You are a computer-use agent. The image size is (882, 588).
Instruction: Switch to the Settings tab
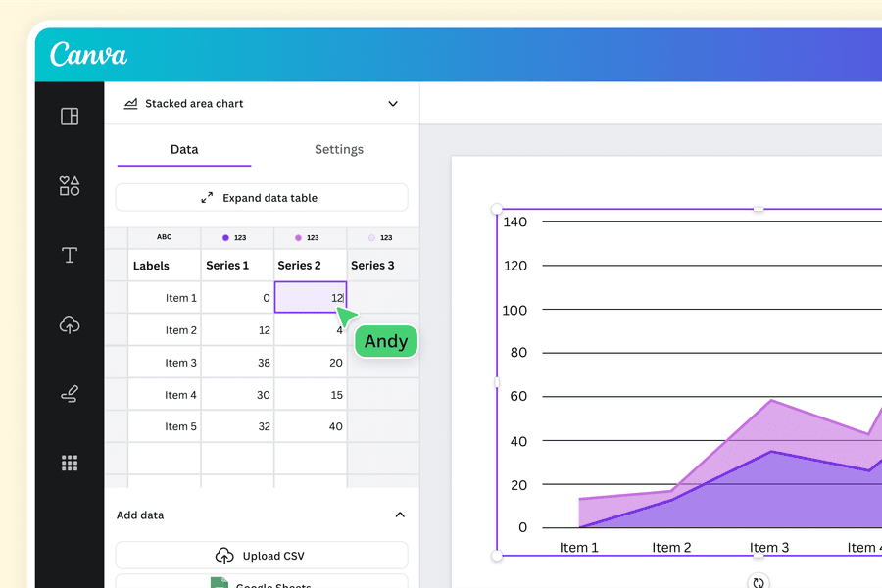339,149
